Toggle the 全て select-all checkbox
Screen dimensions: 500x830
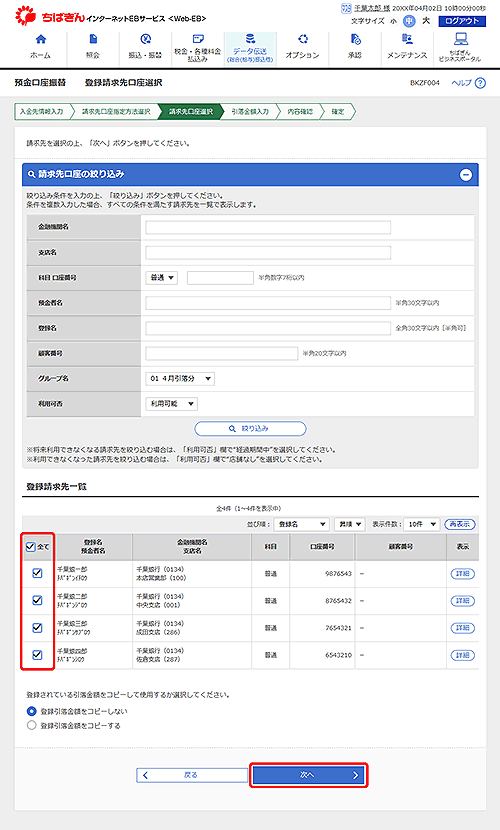tap(31, 547)
